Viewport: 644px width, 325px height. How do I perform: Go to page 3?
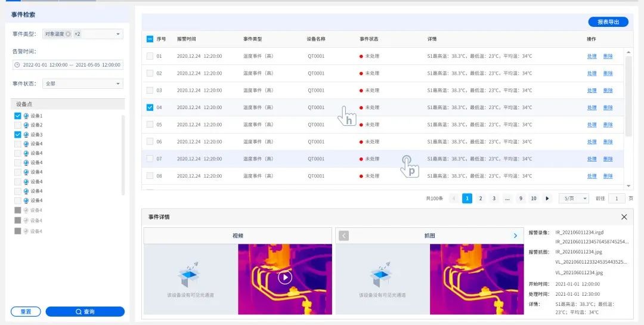(x=494, y=199)
